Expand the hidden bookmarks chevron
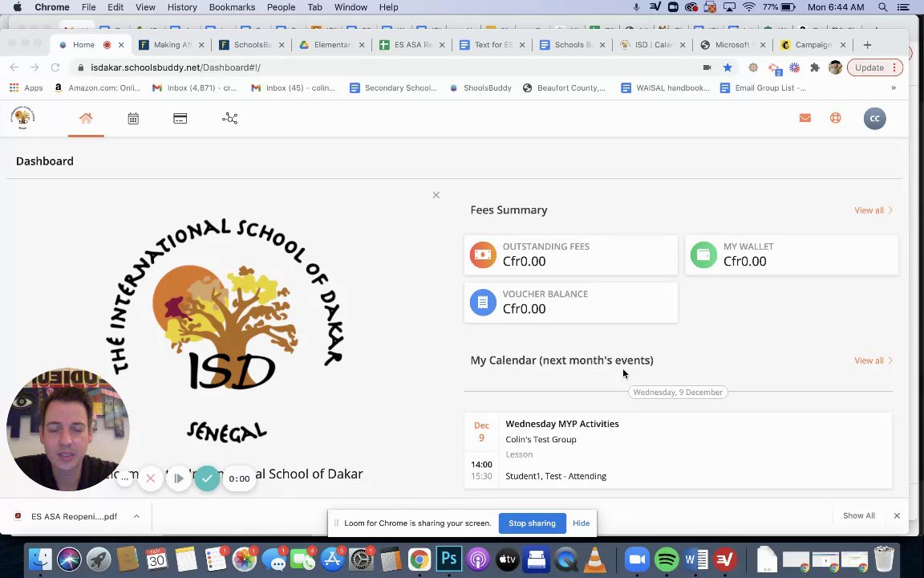 [x=894, y=88]
